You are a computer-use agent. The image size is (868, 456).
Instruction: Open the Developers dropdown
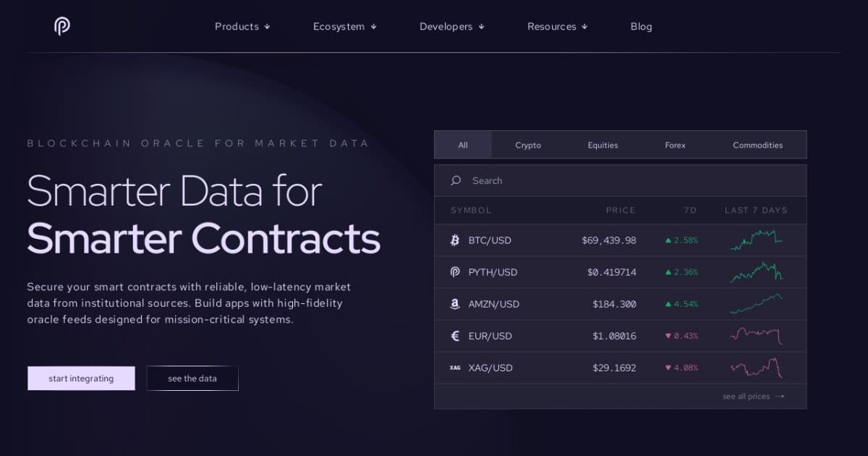pyautogui.click(x=451, y=26)
